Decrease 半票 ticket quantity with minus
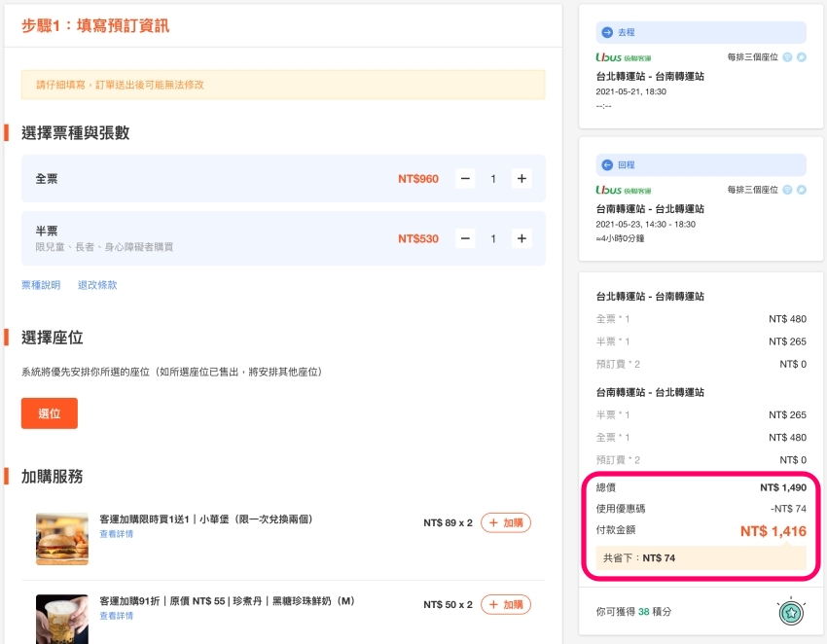The image size is (827, 644). (x=465, y=238)
